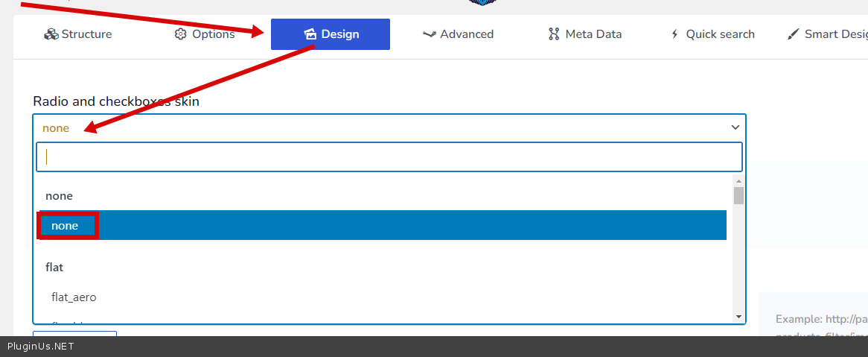Choose the flat_aero skin option
Screen dimensions: 868x357
point(74,297)
